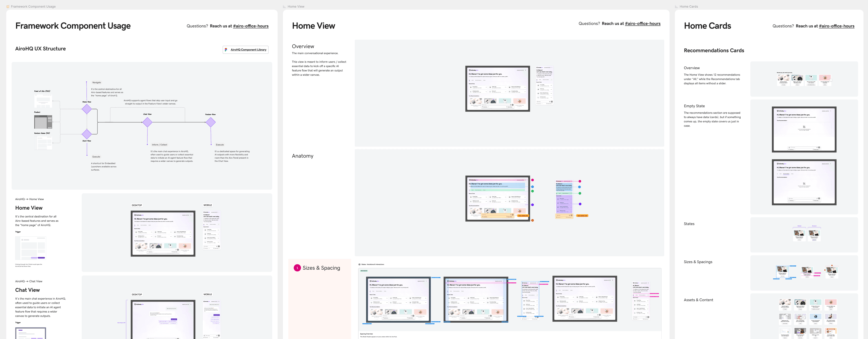This screenshot has width=868, height=339.
Task: Click the pink number 1 badge beside Sizes & Spacing
Action: point(297,268)
